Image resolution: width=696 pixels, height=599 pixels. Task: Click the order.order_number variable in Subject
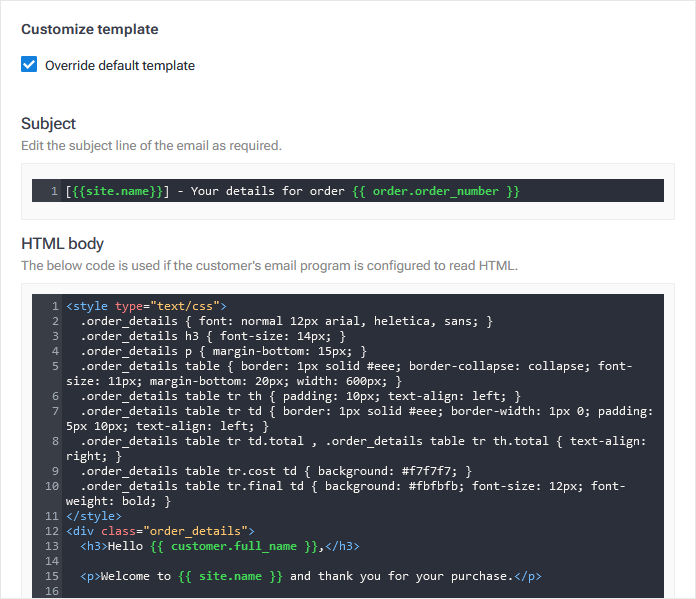click(x=435, y=191)
